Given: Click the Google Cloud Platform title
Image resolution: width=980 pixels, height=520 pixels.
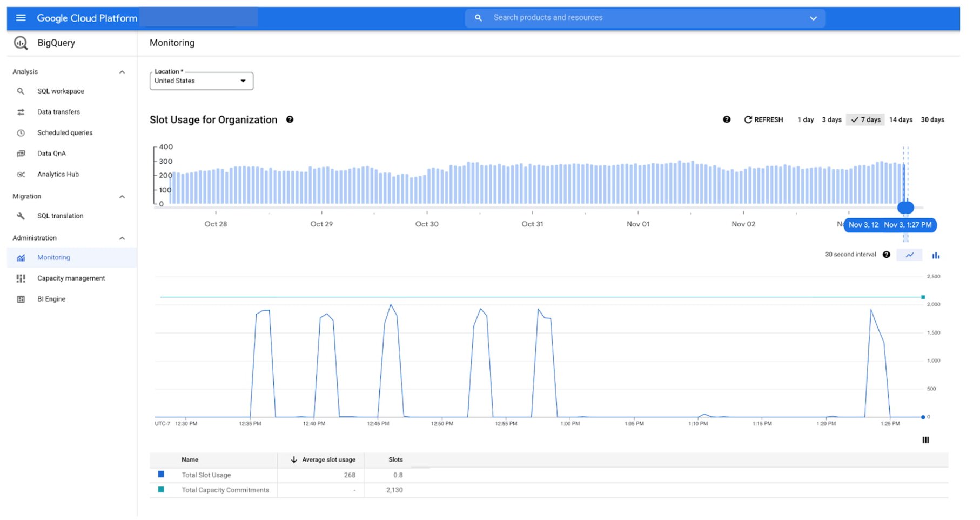Looking at the screenshot, I should pos(87,18).
